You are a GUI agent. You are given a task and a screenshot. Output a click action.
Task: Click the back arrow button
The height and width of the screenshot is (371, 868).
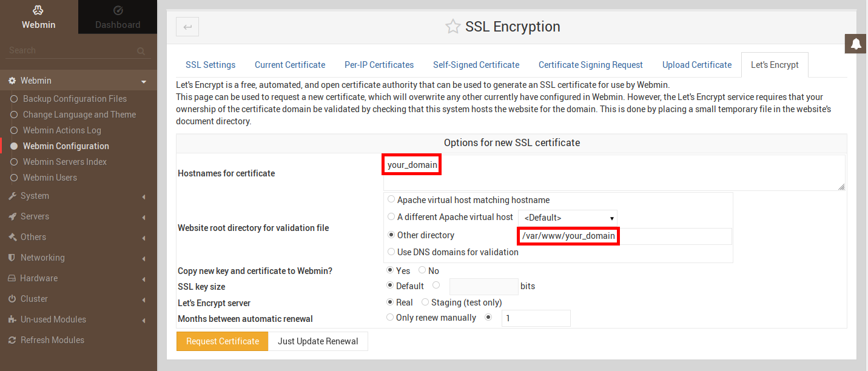click(187, 27)
